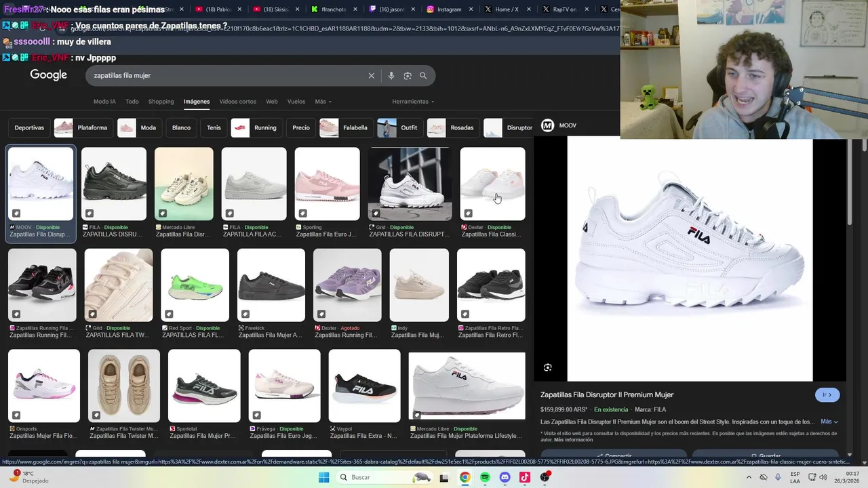
Task: Open the black FILA Disruptor thumbnail
Action: pos(114,184)
